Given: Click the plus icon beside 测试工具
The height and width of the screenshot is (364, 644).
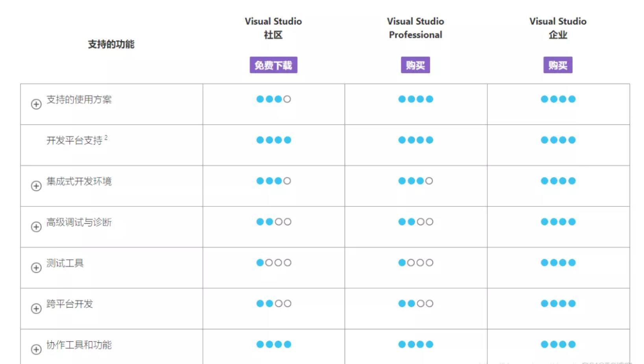Looking at the screenshot, I should tap(36, 268).
